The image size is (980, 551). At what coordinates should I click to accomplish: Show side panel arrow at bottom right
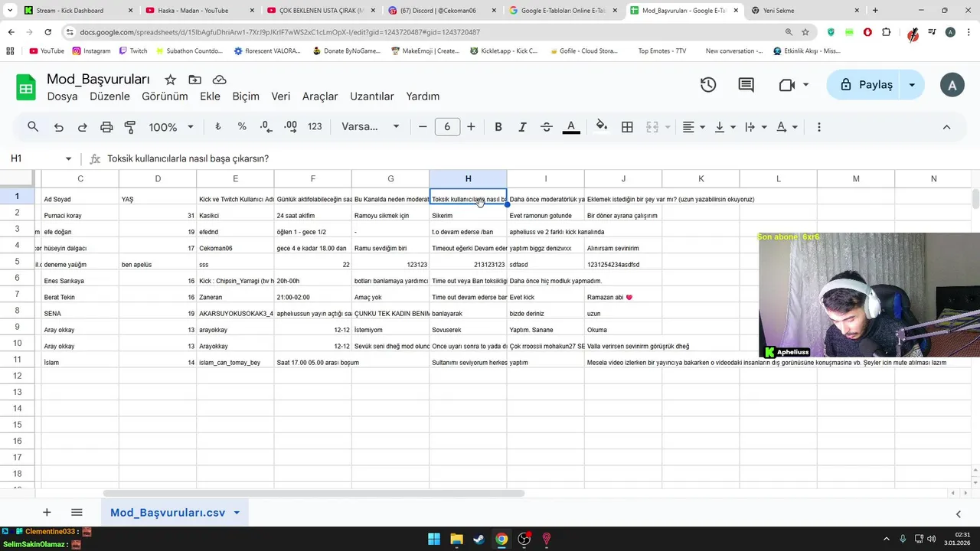[958, 514]
